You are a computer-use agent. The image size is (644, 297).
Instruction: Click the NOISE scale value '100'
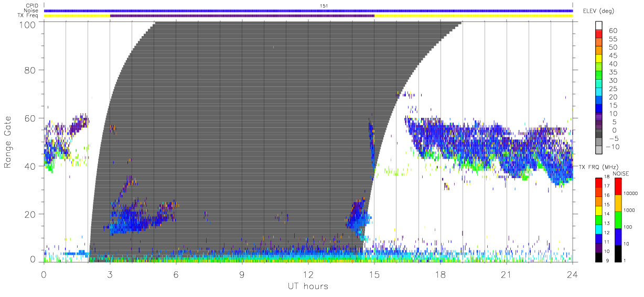tap(628, 227)
